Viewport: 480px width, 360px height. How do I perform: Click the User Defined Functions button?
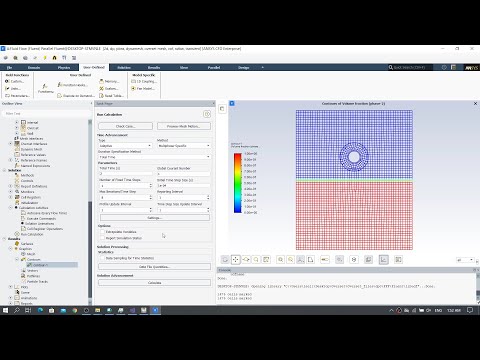(x=46, y=89)
